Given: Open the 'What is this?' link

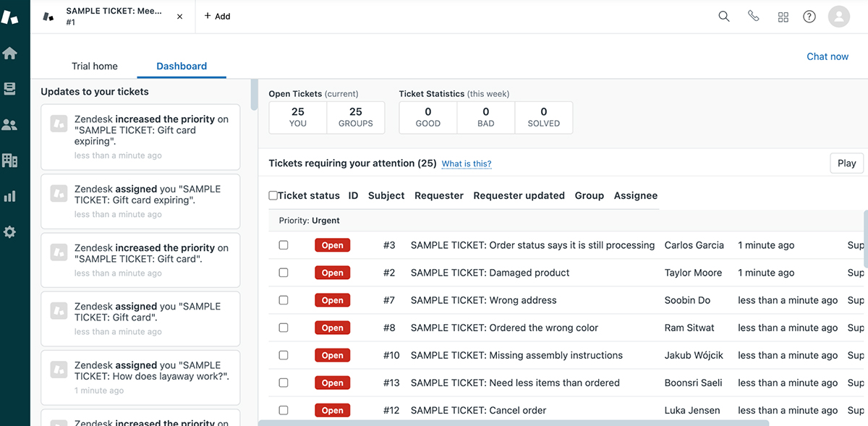Looking at the screenshot, I should [x=466, y=163].
